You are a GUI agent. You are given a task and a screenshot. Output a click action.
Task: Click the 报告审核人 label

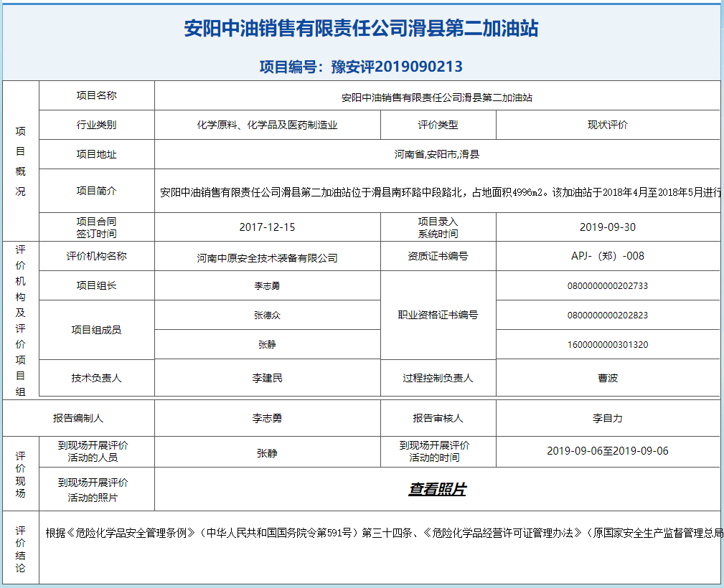point(438,418)
